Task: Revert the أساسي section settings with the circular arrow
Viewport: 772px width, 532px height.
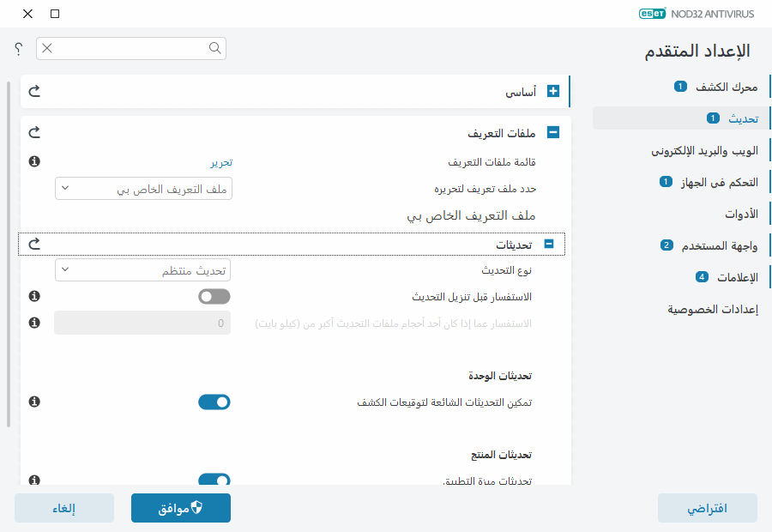Action: [33, 91]
